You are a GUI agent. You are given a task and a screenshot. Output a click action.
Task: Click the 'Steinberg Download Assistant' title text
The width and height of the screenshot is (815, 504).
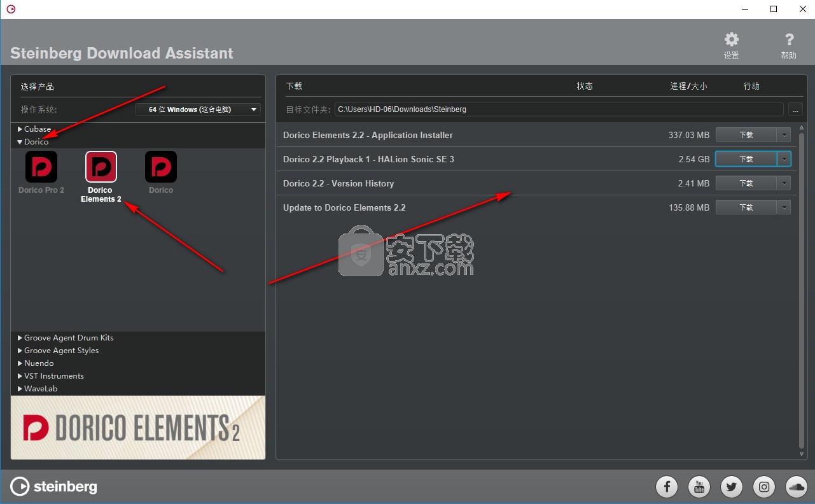(x=122, y=53)
